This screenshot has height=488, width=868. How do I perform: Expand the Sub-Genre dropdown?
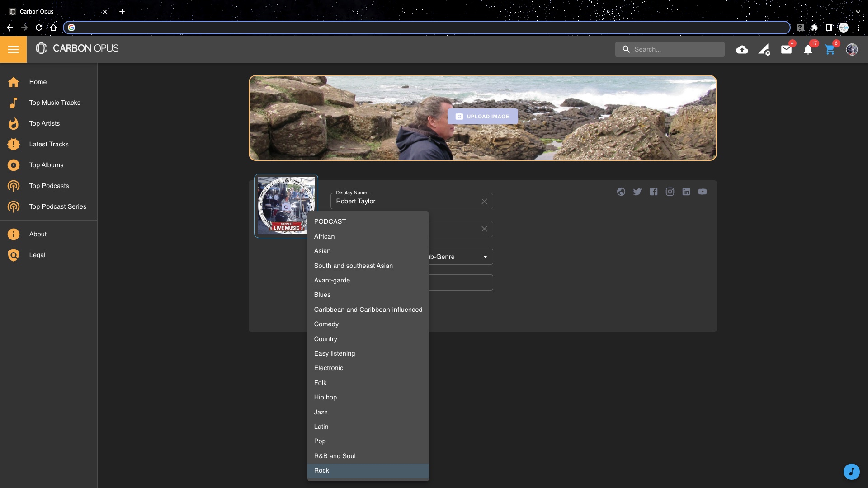point(485,257)
